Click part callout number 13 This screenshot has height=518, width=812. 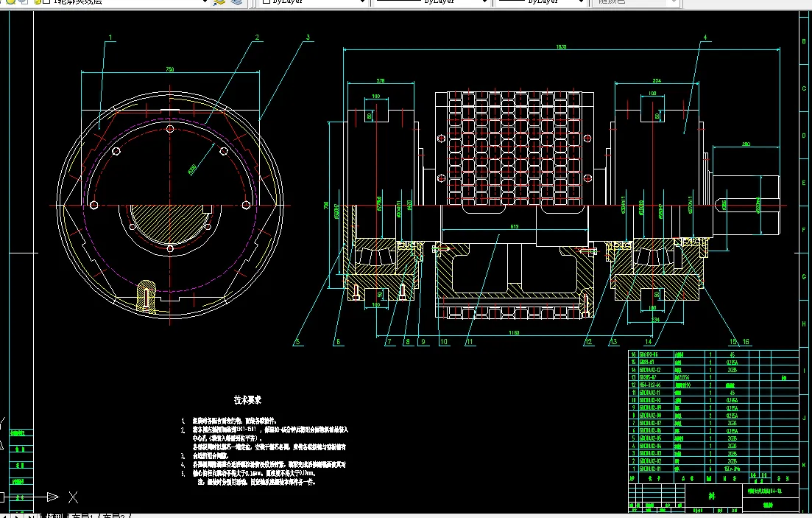(613, 342)
